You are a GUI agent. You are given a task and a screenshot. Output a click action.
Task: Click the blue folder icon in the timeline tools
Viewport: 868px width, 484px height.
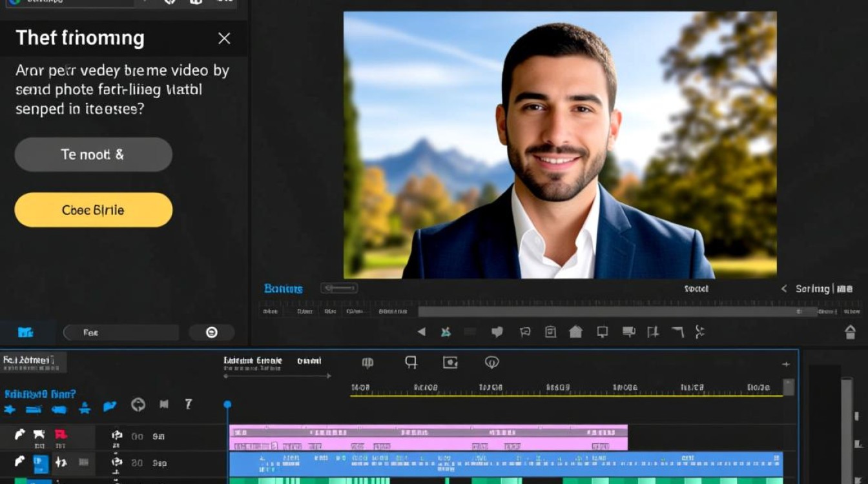click(x=110, y=407)
